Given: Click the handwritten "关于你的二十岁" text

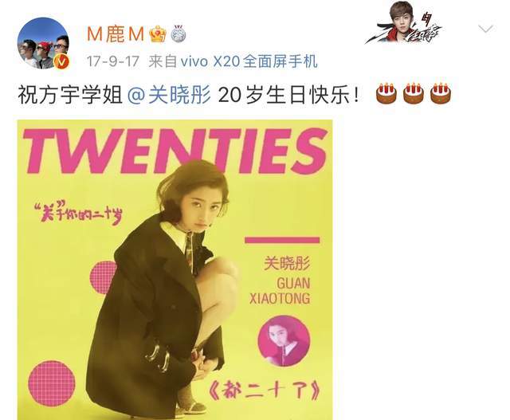Looking at the screenshot, I should click(78, 214).
